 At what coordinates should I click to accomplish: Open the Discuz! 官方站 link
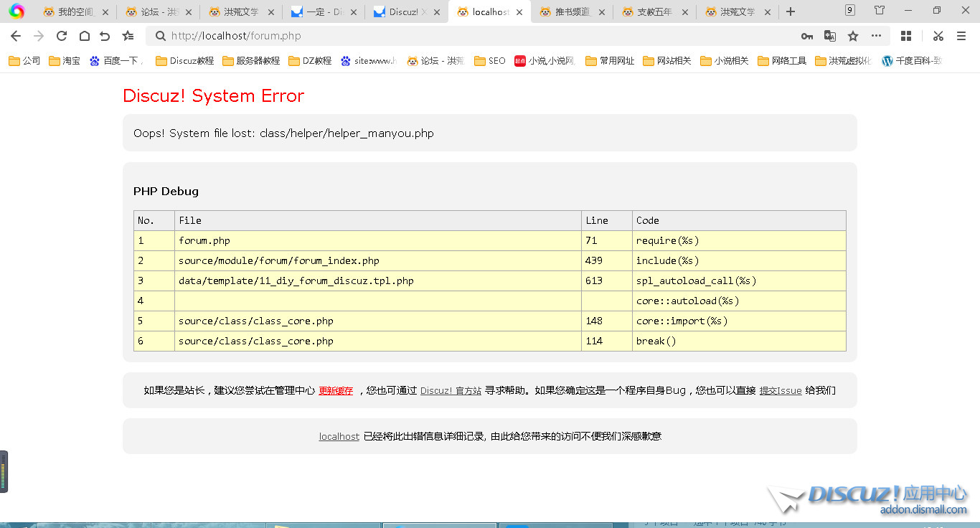point(451,391)
